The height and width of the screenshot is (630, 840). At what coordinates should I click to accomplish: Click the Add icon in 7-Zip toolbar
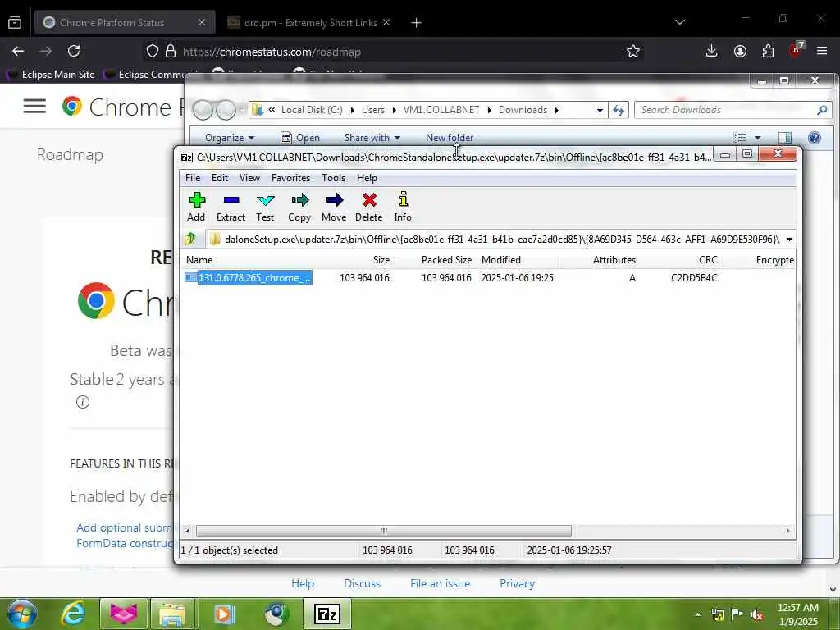197,206
